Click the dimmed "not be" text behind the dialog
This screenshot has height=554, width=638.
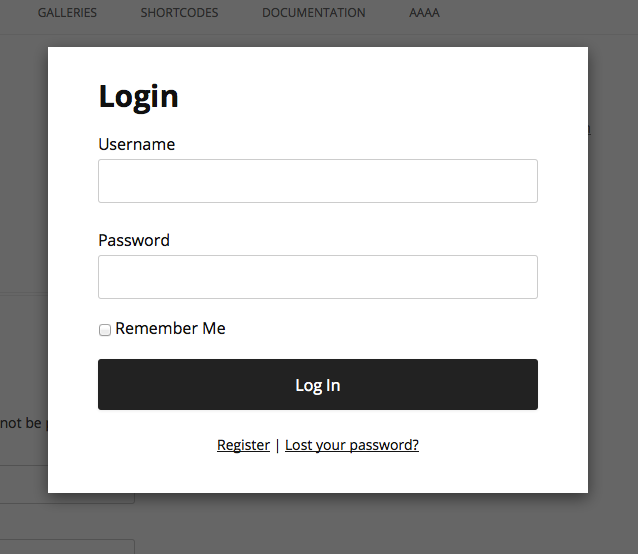[x=21, y=423]
